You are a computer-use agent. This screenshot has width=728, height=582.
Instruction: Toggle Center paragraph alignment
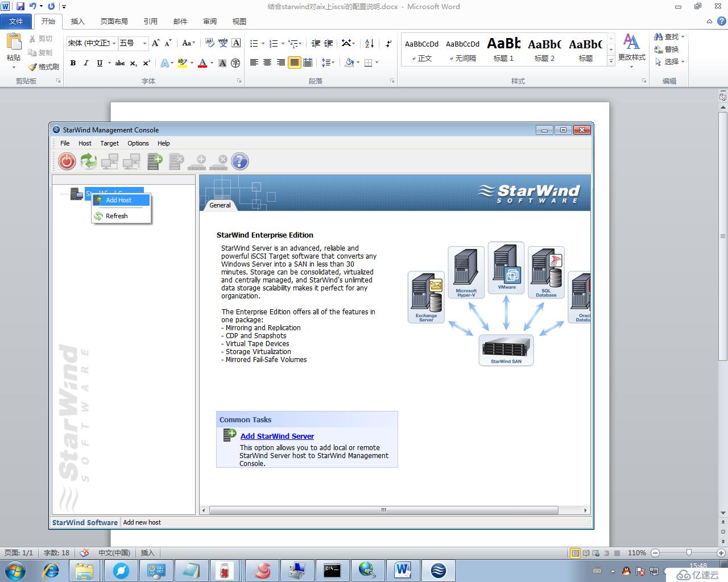(x=267, y=63)
